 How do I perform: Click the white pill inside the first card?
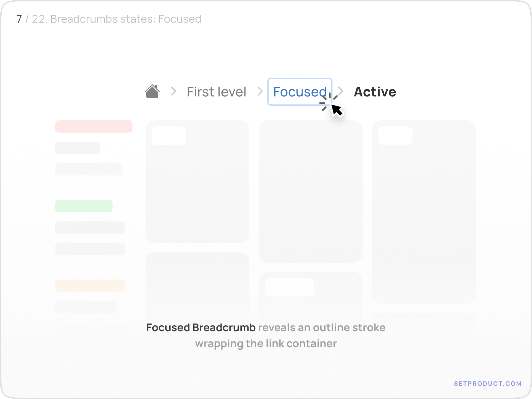(x=169, y=135)
